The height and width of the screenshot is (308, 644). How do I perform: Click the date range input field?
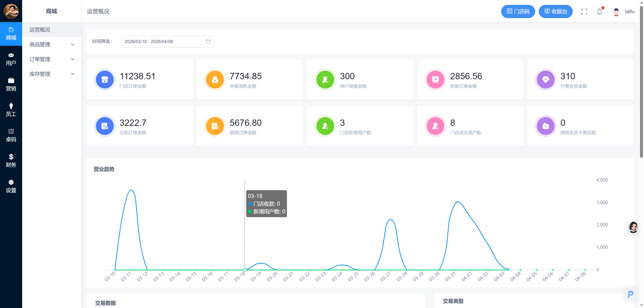[168, 41]
